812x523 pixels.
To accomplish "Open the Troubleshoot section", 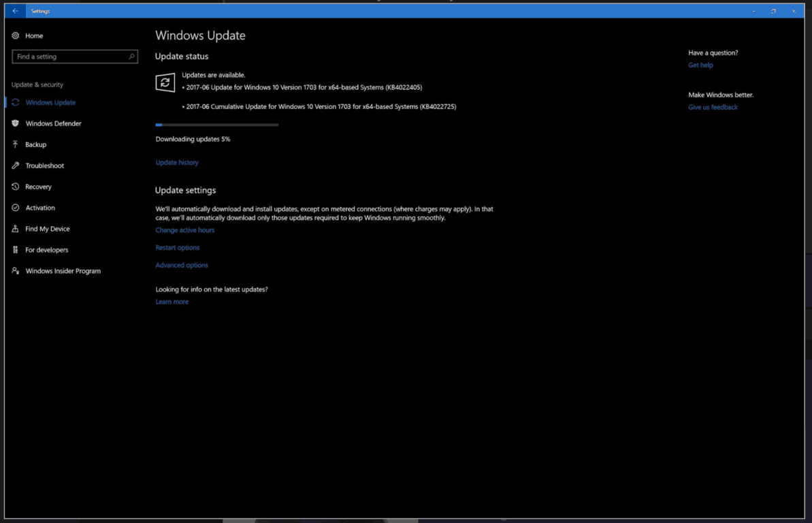I will pos(44,165).
